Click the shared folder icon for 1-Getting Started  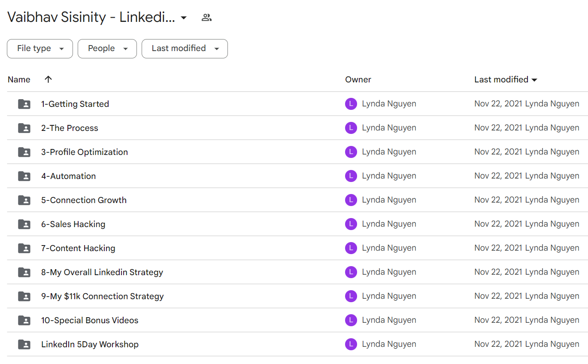tap(24, 104)
